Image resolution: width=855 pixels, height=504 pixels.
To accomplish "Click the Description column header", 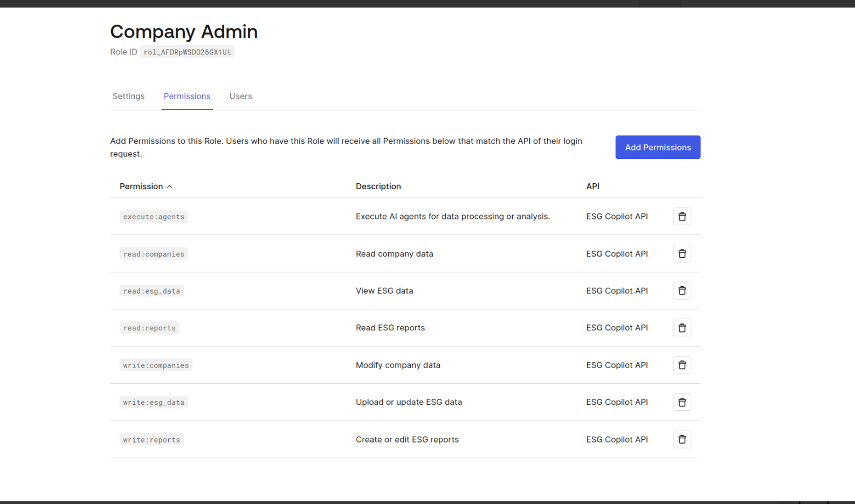I will [x=378, y=186].
